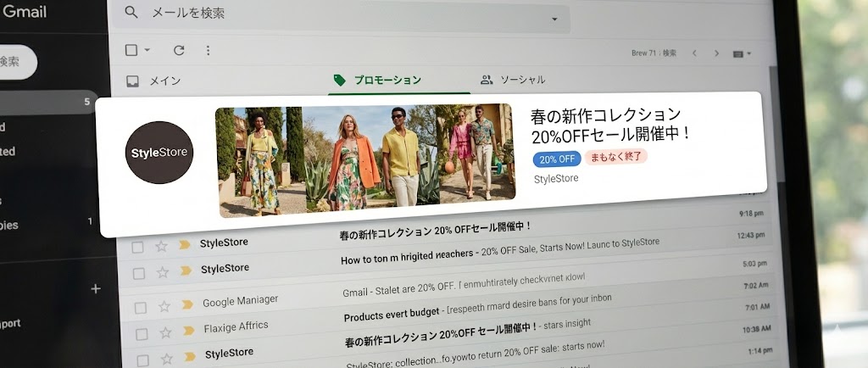Star the Flaxige Affrics email
The image size is (868, 368).
(x=165, y=332)
